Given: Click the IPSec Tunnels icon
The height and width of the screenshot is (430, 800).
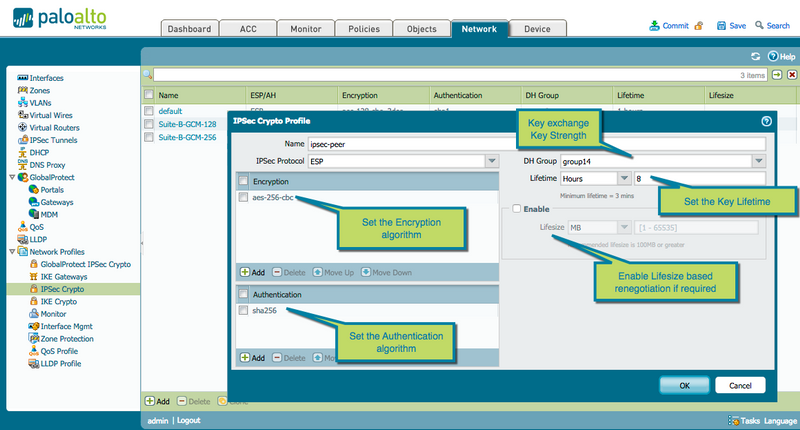Looking at the screenshot, I should (22, 140).
